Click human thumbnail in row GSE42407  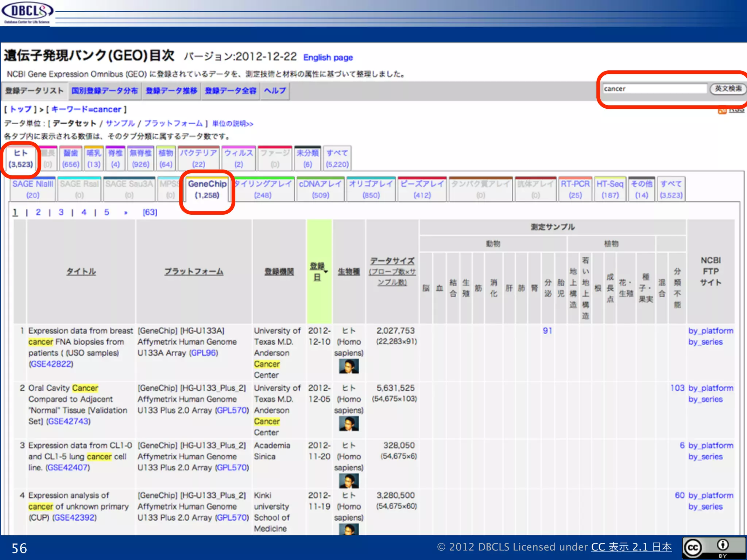pos(349,481)
